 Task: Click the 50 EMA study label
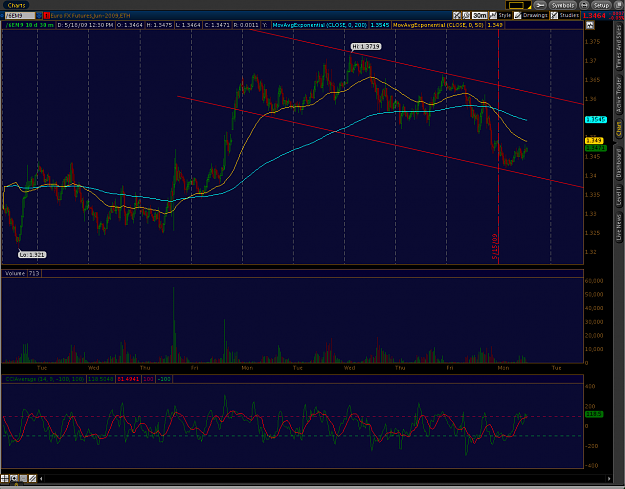(438, 25)
